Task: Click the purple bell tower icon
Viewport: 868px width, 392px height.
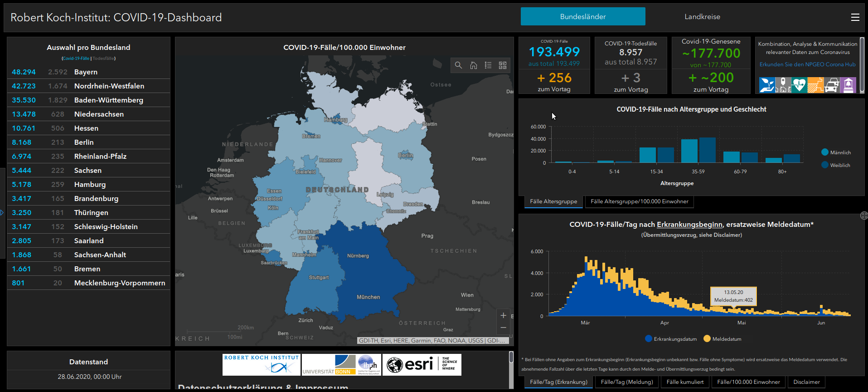Action: 848,85
